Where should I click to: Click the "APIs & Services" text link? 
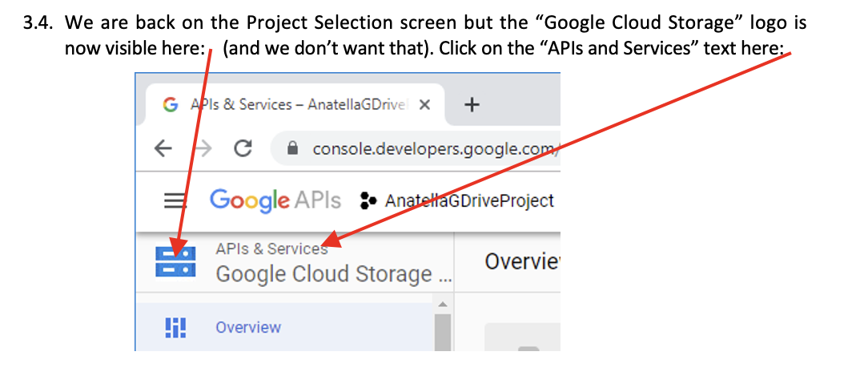(x=271, y=249)
